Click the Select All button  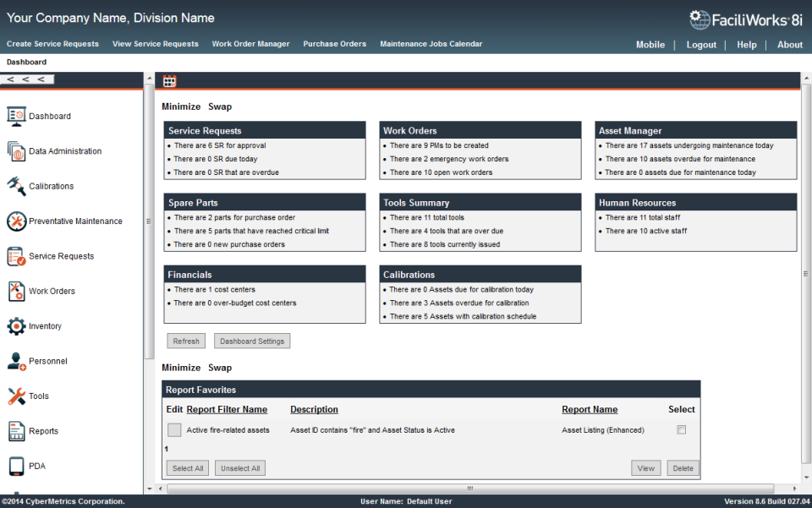click(x=188, y=468)
